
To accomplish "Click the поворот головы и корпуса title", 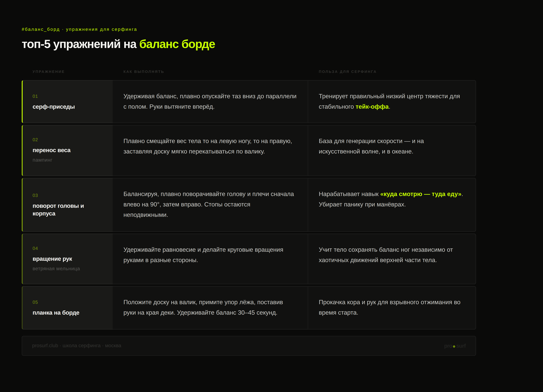I will [x=58, y=210].
